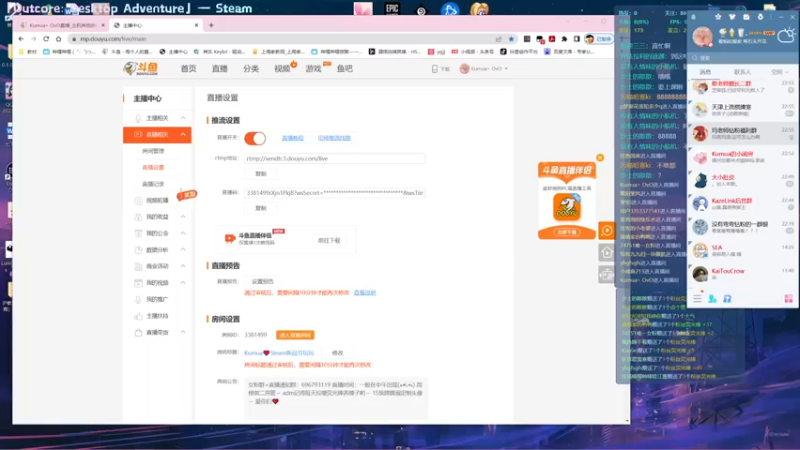Open the 鱼吧 navigation item

click(345, 68)
